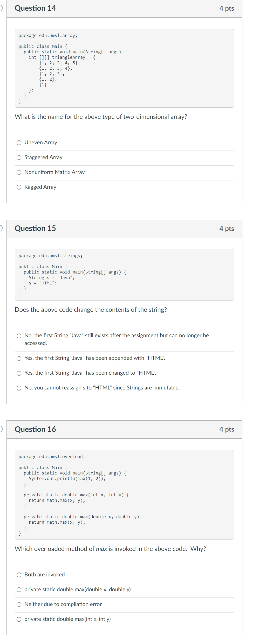
Task: Expand the chevron beside Question 15
Action: pyautogui.click(x=1, y=228)
